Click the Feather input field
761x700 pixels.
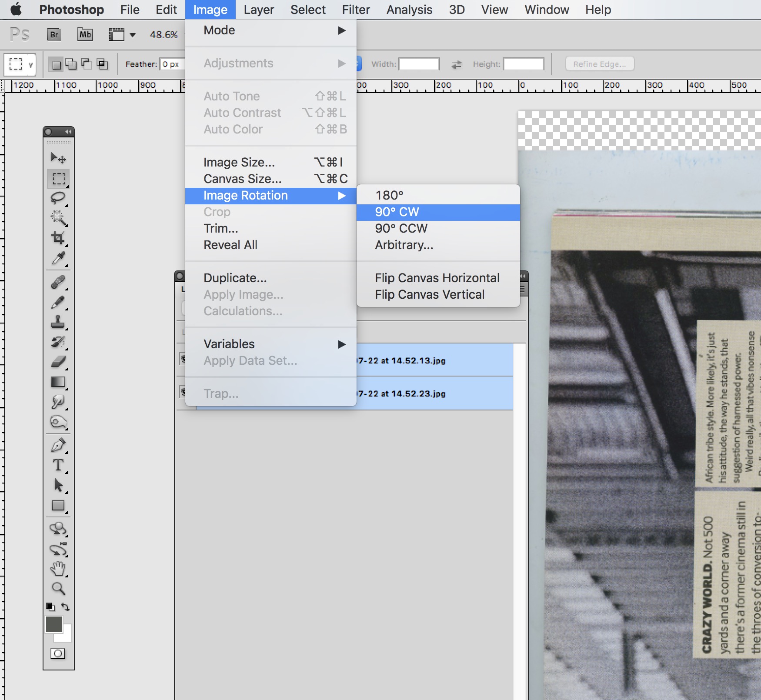point(172,64)
